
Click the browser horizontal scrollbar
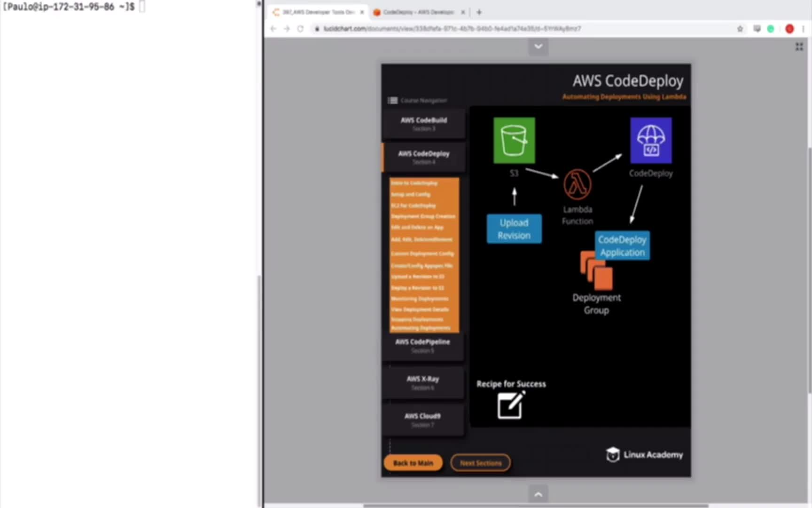pos(536,506)
